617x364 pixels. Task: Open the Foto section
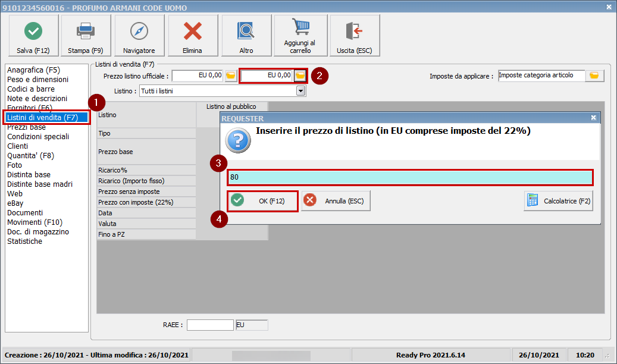tap(14, 165)
